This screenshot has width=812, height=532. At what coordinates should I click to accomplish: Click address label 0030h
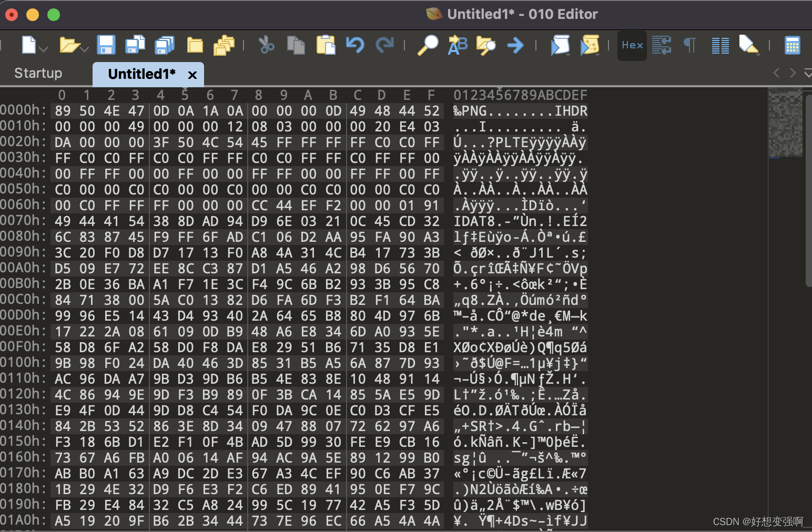(x=23, y=157)
